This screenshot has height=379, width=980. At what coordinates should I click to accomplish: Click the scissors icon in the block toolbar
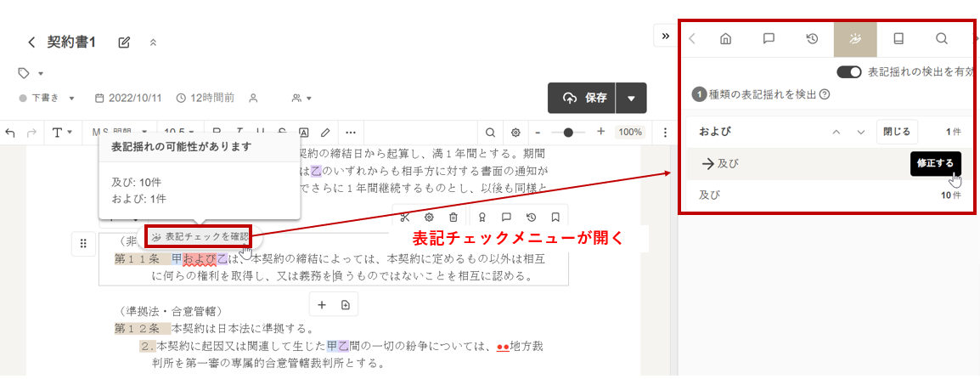(404, 218)
